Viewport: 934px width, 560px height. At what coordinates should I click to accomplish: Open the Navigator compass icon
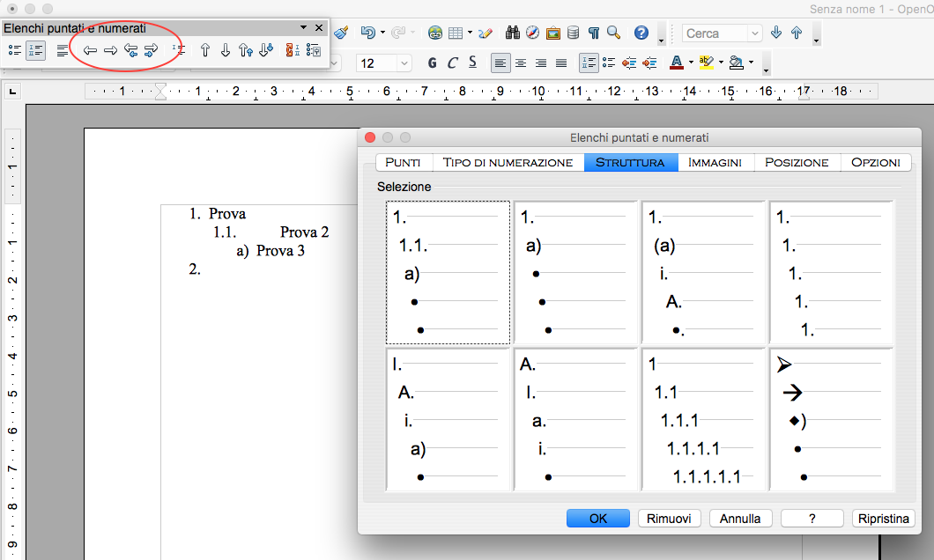[x=532, y=33]
